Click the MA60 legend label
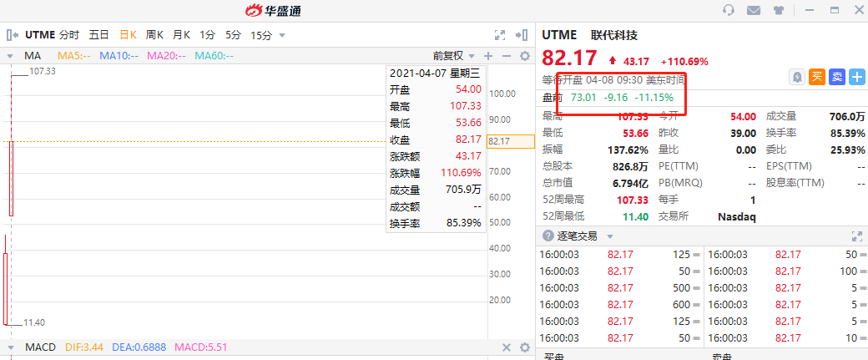Image resolution: width=868 pixels, height=360 pixels. [214, 55]
